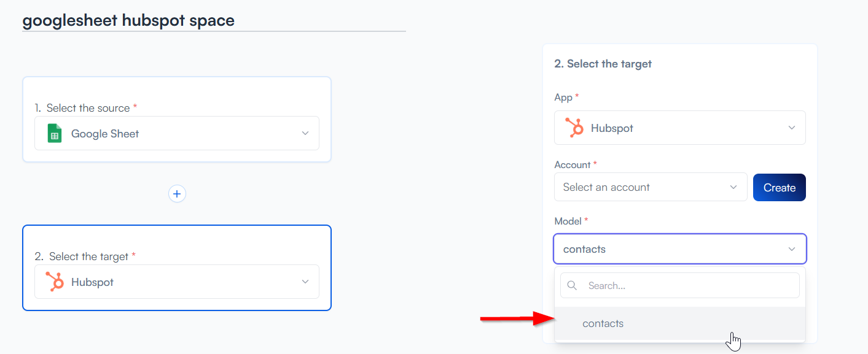The height and width of the screenshot is (354, 868).
Task: Select the '2. Select the target' step card
Action: coord(176,240)
